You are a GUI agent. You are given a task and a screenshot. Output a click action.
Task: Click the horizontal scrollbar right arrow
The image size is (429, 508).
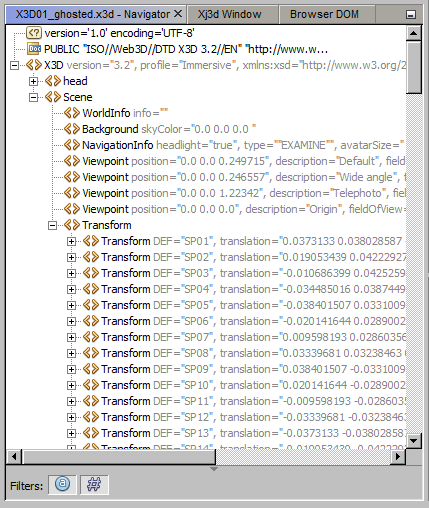pos(398,456)
